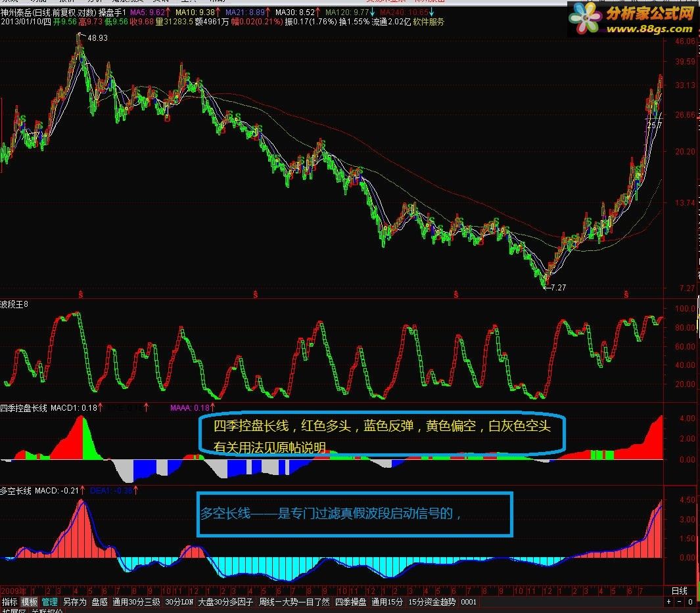700x613 pixels.
Task: Click the 0 reset button at bottom right
Action: [690, 602]
